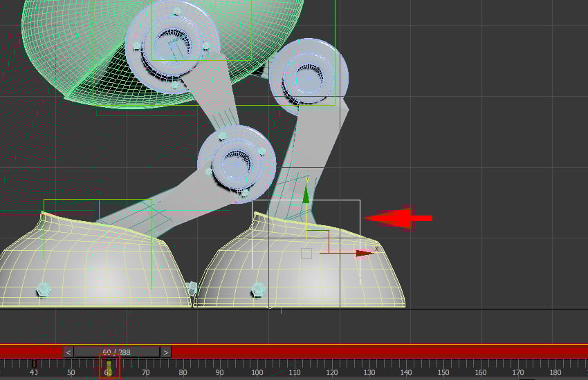Viewport: 588px width, 380px height.
Task: Click frame 100 on the track bar
Action: 257,372
